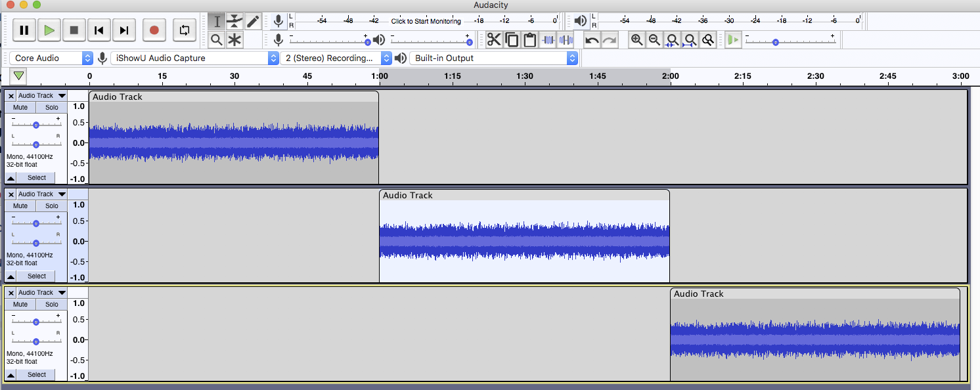This screenshot has width=980, height=390.
Task: Open the Core Audio host dropdown
Action: (x=52, y=58)
